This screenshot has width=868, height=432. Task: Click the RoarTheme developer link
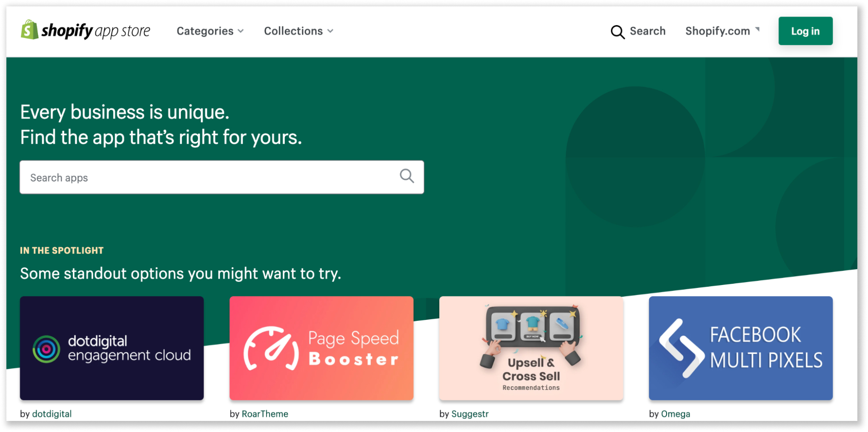click(x=265, y=414)
